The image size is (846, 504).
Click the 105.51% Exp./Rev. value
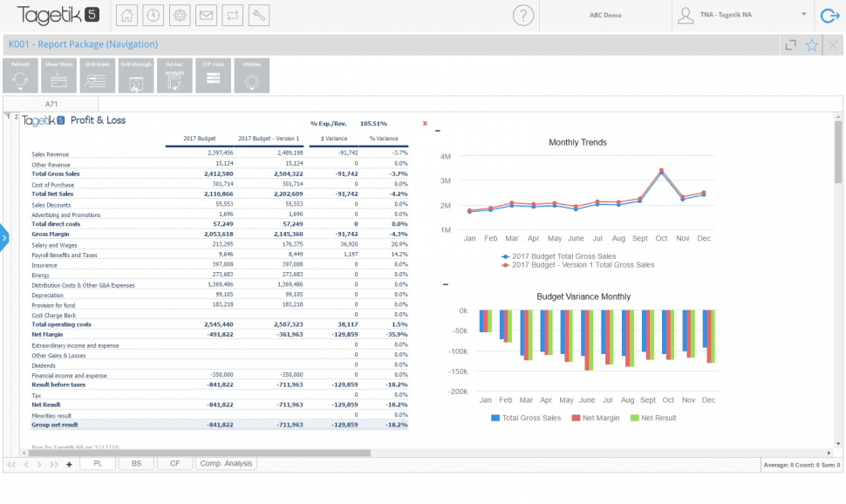(373, 124)
